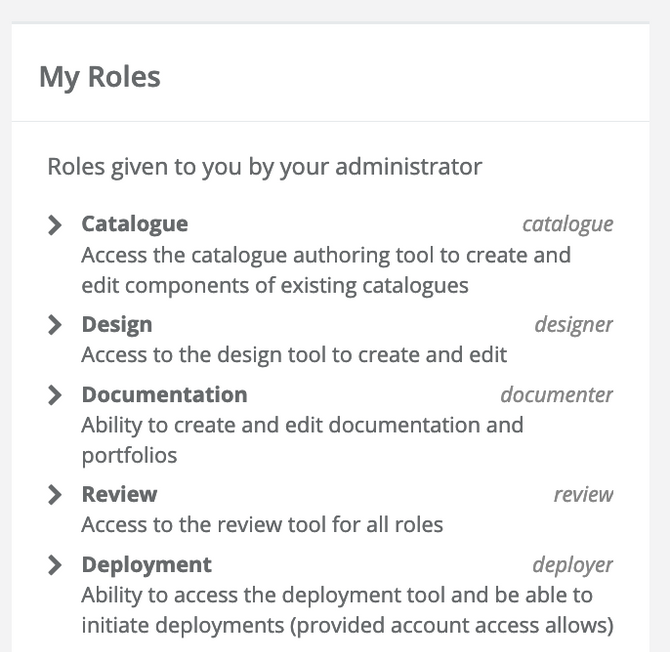The height and width of the screenshot is (652, 670).
Task: Click the review tool description text
Action: coord(262,525)
